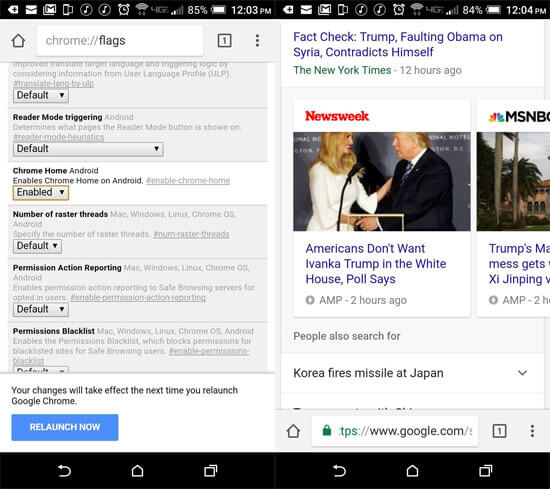The width and height of the screenshot is (550, 489).
Task: Open Number of raster threads dropdown
Action: [37, 246]
